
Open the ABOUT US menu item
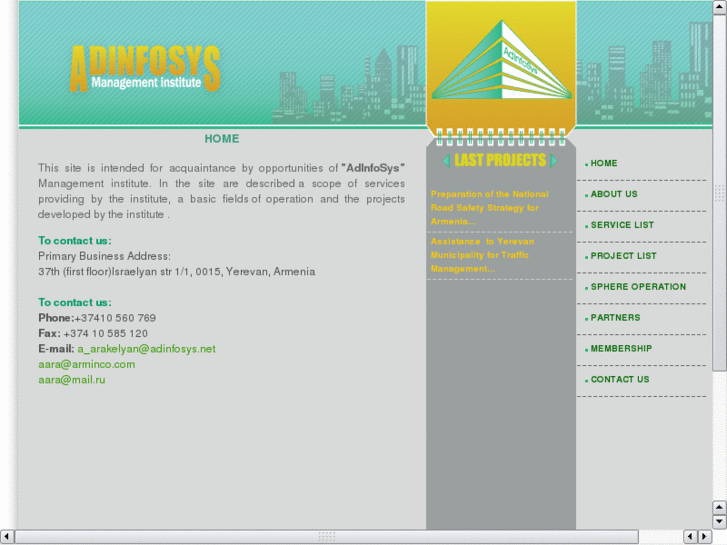pos(613,194)
